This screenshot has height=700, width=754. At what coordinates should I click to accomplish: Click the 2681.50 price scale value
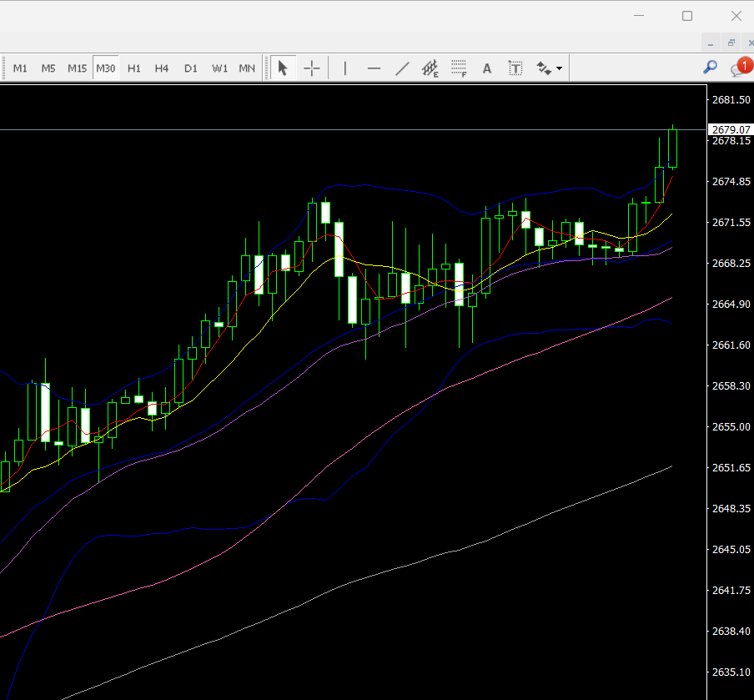(731, 99)
